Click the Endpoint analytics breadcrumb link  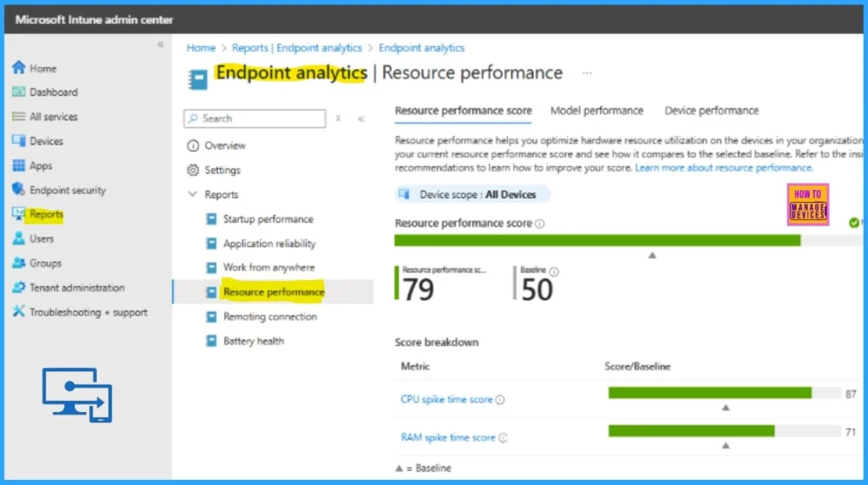pyautogui.click(x=421, y=47)
